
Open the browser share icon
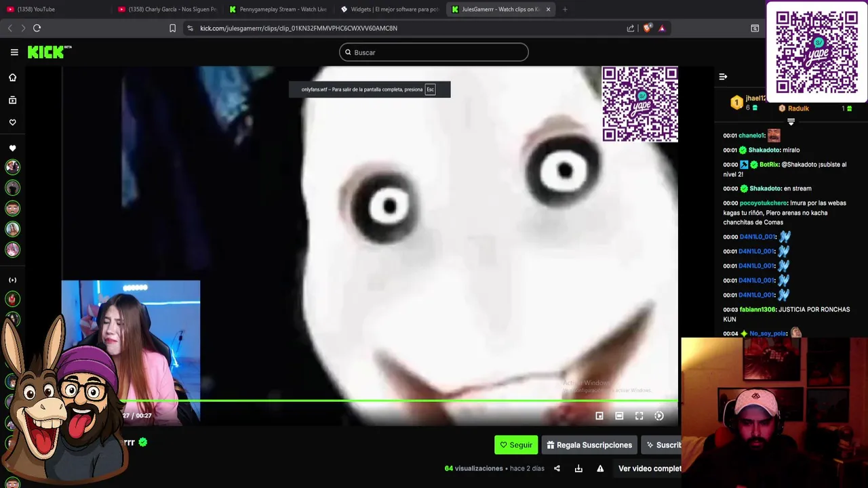(631, 28)
